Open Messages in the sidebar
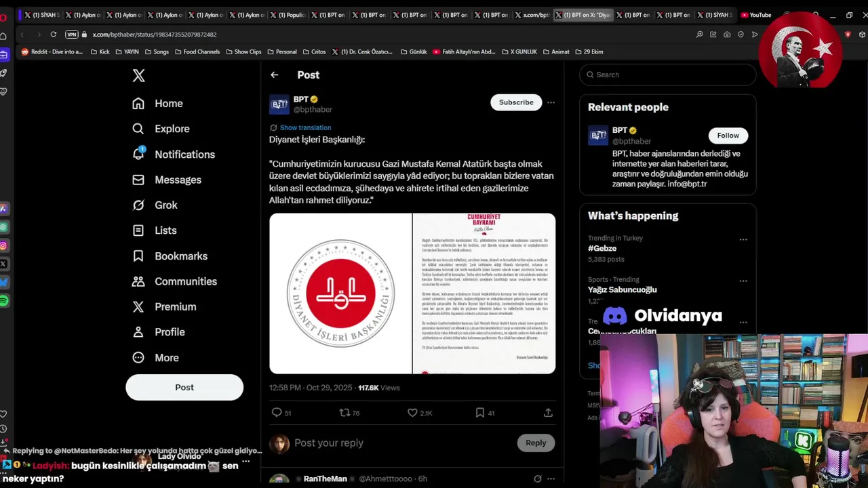This screenshot has width=868, height=488. 167,180
